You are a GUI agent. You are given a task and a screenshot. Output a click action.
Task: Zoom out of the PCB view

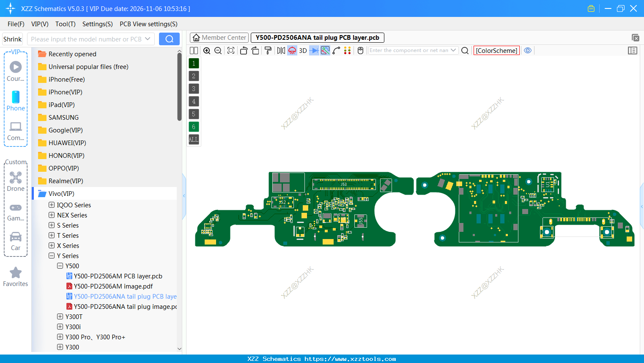coord(217,50)
